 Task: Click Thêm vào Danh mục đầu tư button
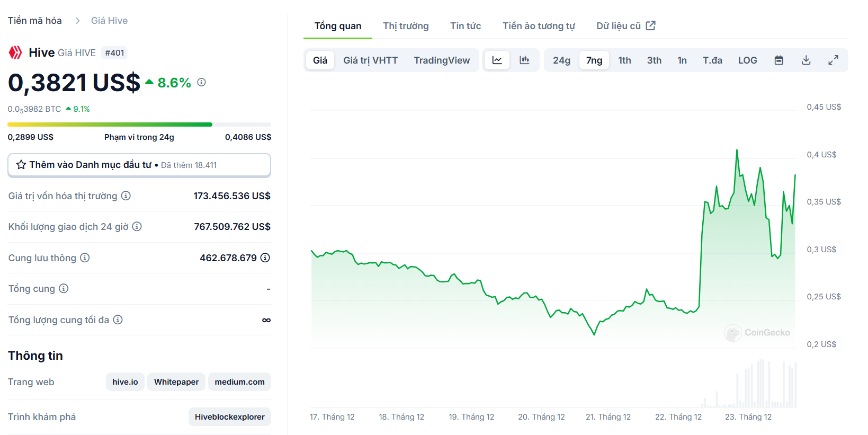click(x=139, y=165)
